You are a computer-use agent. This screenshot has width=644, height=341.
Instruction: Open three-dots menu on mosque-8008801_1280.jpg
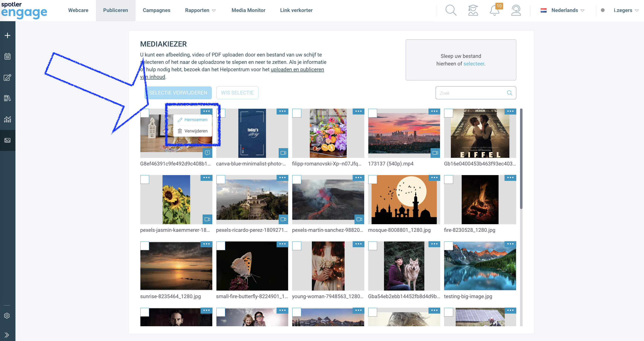coord(434,178)
